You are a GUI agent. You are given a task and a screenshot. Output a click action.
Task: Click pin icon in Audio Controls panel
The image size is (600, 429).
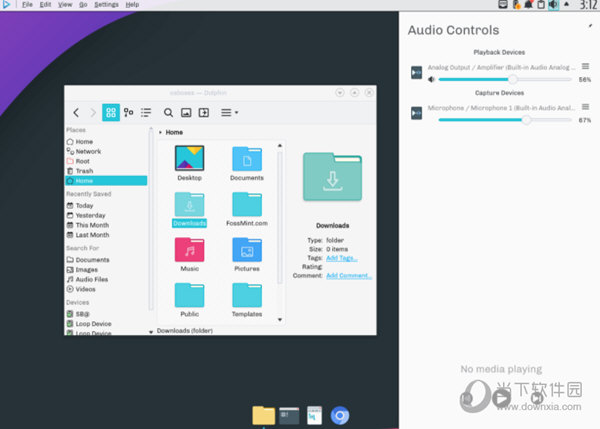(590, 26)
